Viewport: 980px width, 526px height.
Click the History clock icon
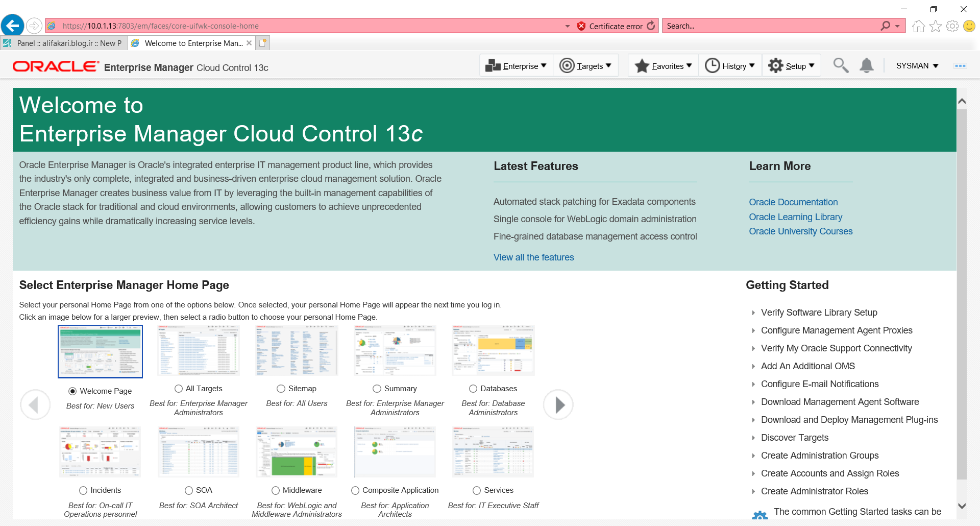click(x=712, y=65)
